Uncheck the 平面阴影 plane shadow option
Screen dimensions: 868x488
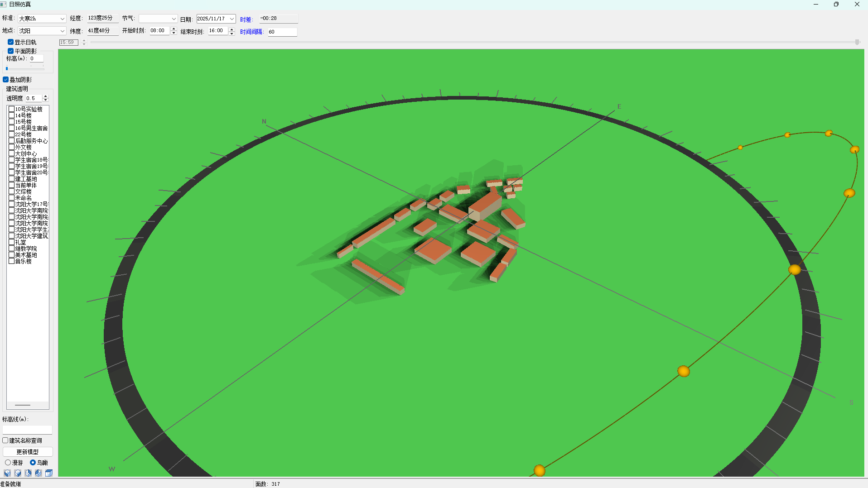tap(10, 51)
